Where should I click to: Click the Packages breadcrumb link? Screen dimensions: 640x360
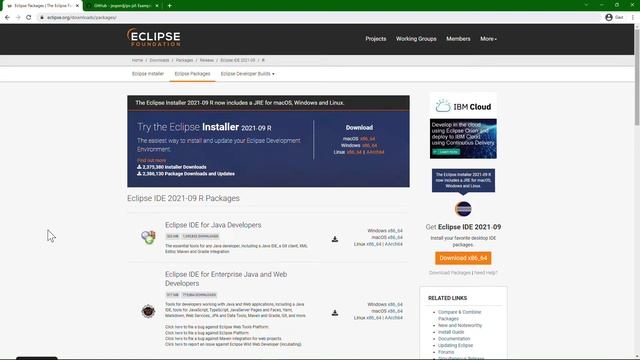click(184, 60)
